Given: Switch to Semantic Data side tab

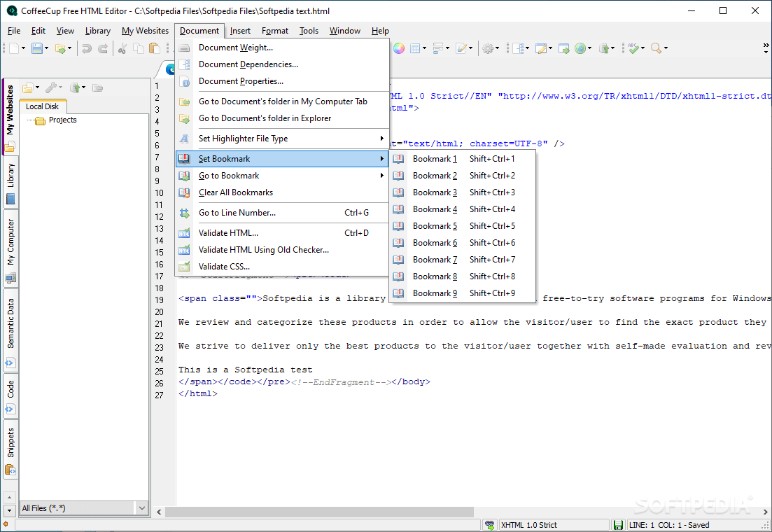Looking at the screenshot, I should pyautogui.click(x=10, y=330).
